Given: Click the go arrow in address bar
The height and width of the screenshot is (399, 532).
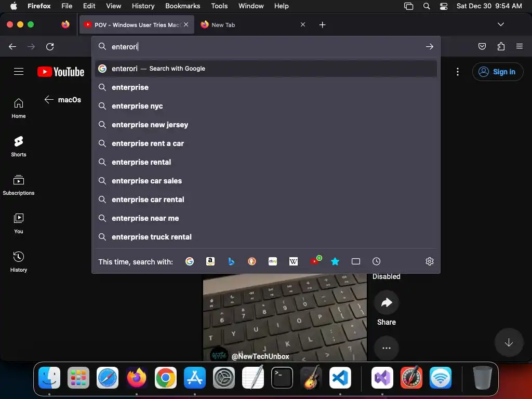Looking at the screenshot, I should (x=430, y=46).
